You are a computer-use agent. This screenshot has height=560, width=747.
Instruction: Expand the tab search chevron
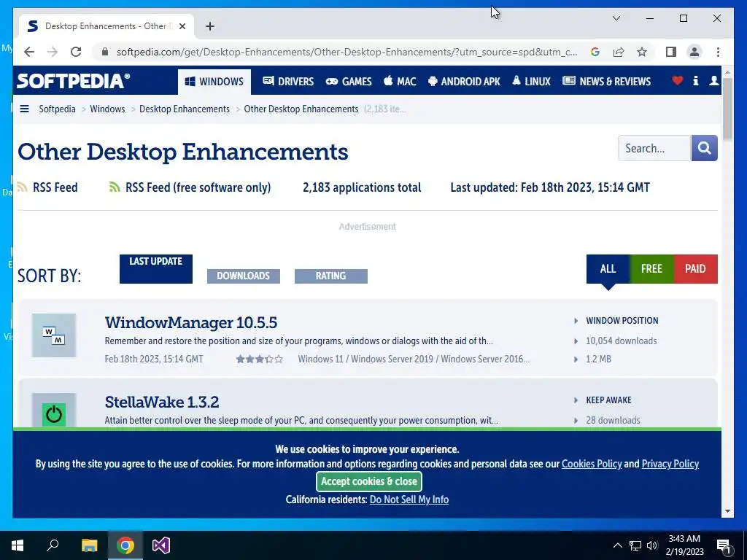(x=616, y=18)
